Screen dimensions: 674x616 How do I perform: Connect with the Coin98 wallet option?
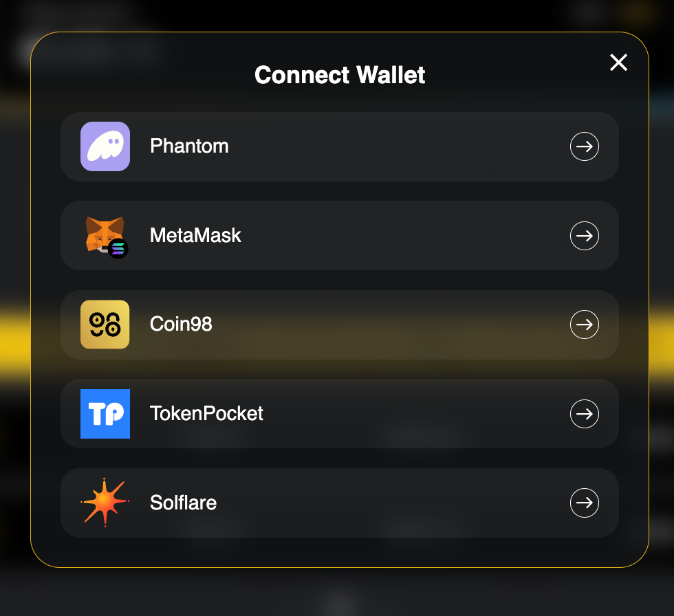[x=181, y=324]
